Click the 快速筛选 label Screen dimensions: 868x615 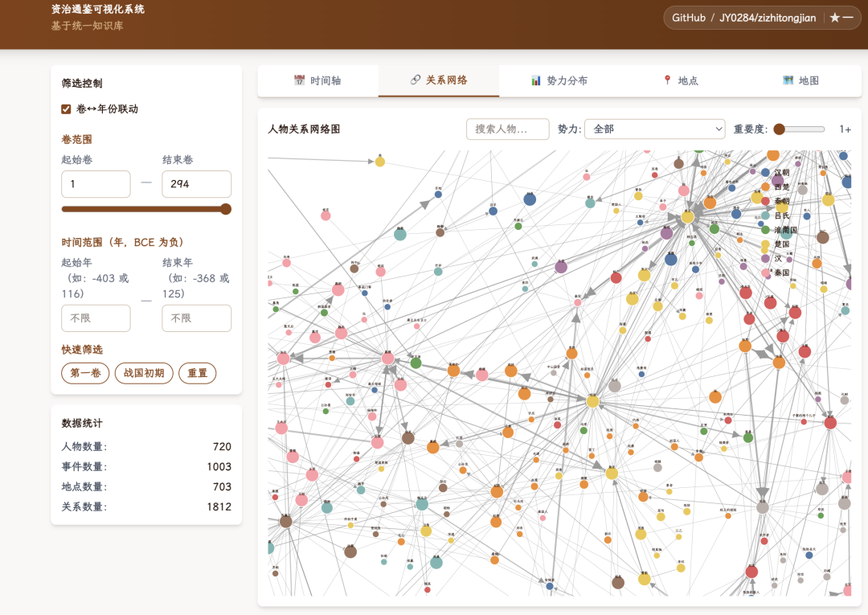82,349
